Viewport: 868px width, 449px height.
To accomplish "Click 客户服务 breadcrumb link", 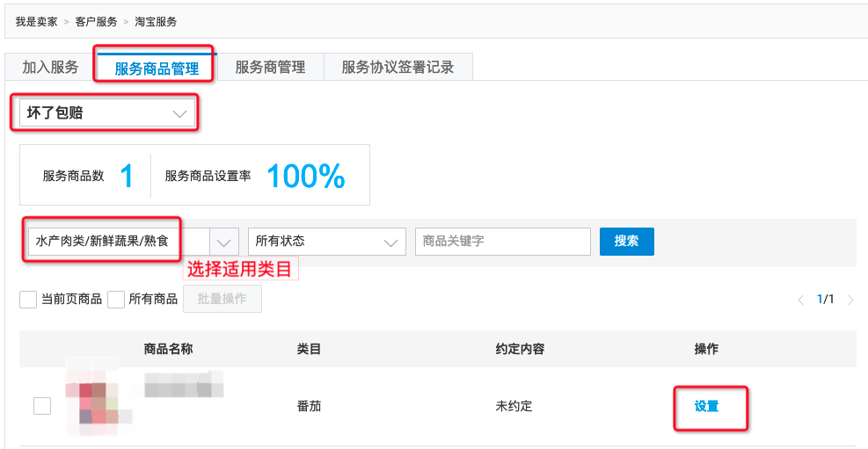I will pos(97,22).
